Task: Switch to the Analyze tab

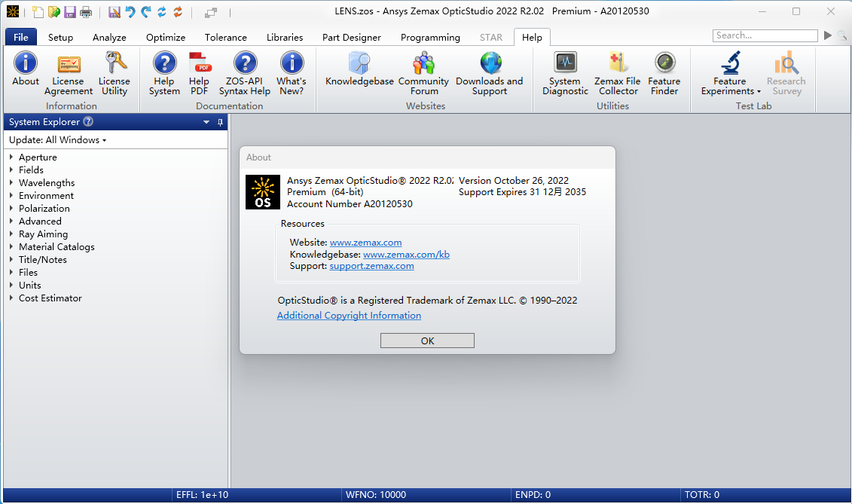Action: pyautogui.click(x=109, y=37)
